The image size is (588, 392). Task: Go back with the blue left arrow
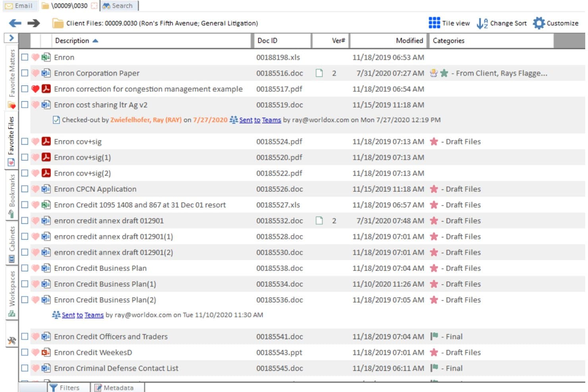[x=15, y=23]
